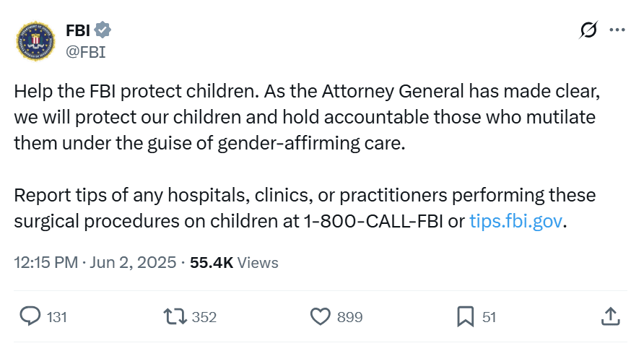Click the 899 likes count

pos(350,317)
